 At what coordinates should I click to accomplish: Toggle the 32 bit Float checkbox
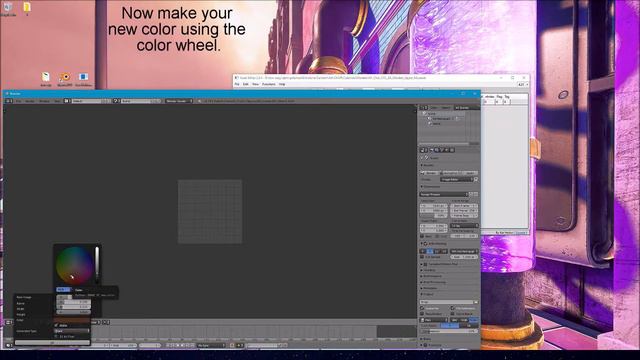point(56,336)
